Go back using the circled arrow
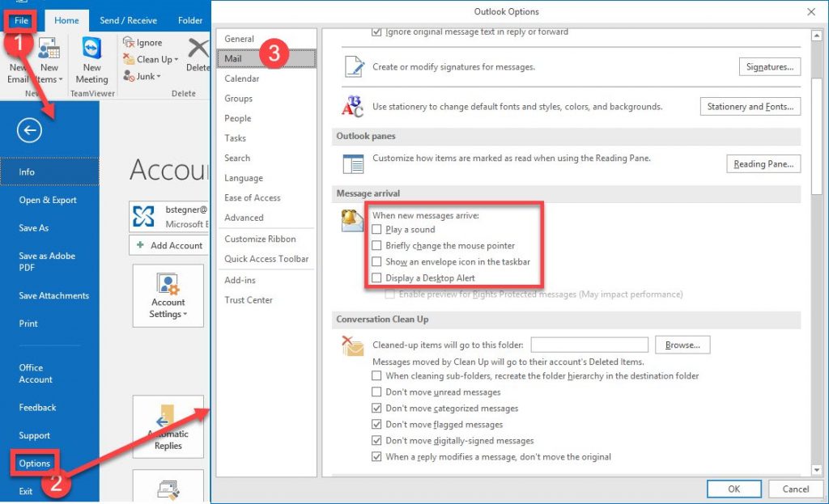This screenshot has height=504, width=829. pyautogui.click(x=29, y=130)
